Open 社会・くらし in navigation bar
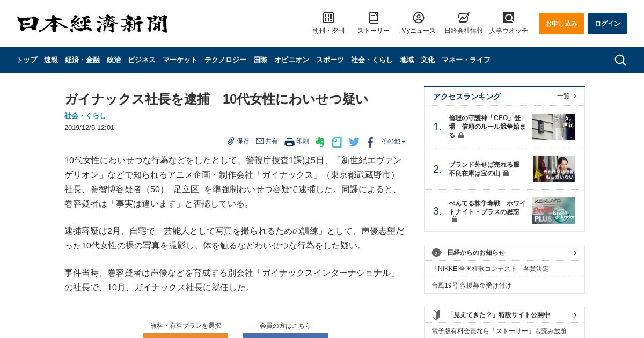644x338 pixels. (372, 60)
